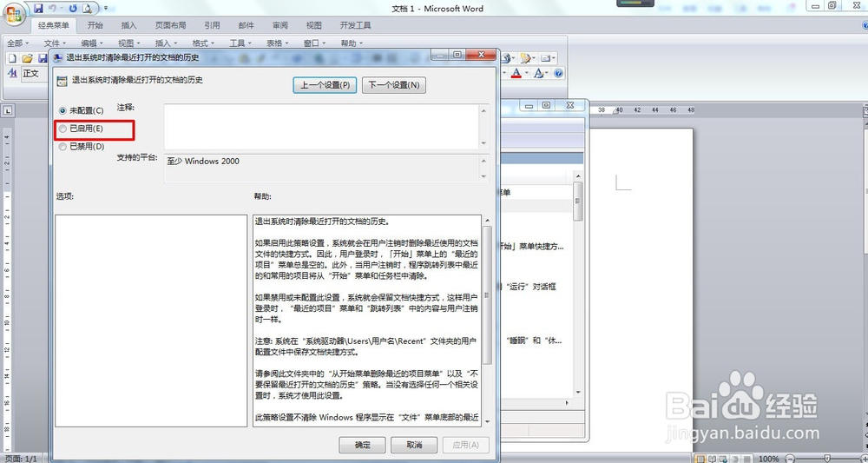The image size is (868, 463).
Task: Click the ruler tab selector box
Action: [8, 111]
